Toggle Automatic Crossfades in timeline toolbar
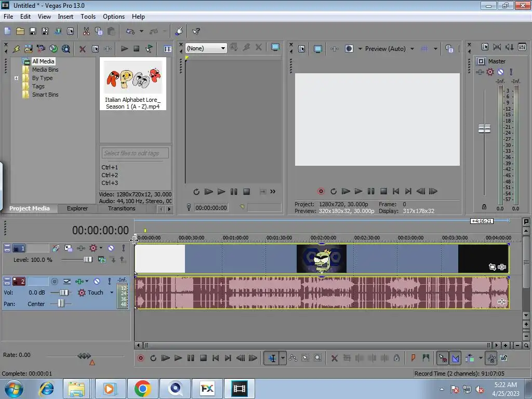Image resolution: width=532 pixels, height=399 pixels. (x=455, y=358)
